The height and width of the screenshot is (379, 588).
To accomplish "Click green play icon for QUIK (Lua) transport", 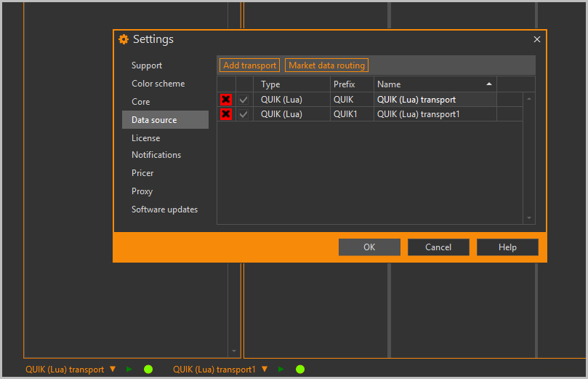I will click(x=129, y=370).
